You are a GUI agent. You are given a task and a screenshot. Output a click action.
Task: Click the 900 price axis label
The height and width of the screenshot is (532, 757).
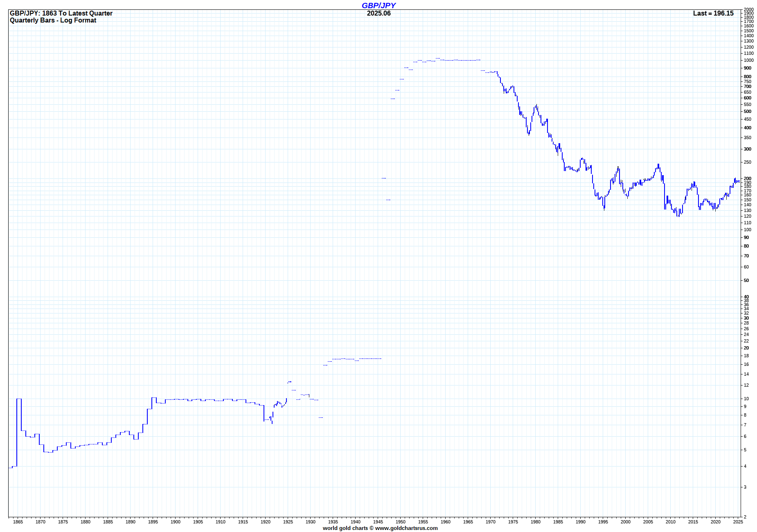(x=748, y=68)
